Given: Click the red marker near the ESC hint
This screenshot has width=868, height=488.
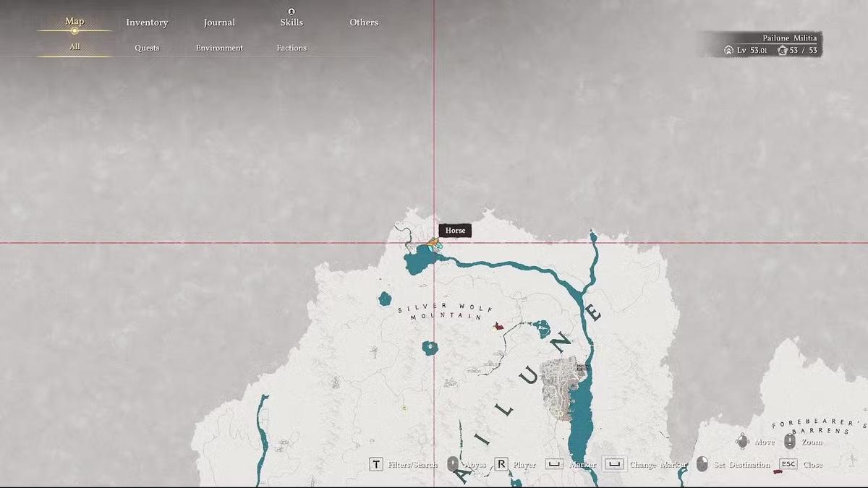Looking at the screenshot, I should 778,471.
